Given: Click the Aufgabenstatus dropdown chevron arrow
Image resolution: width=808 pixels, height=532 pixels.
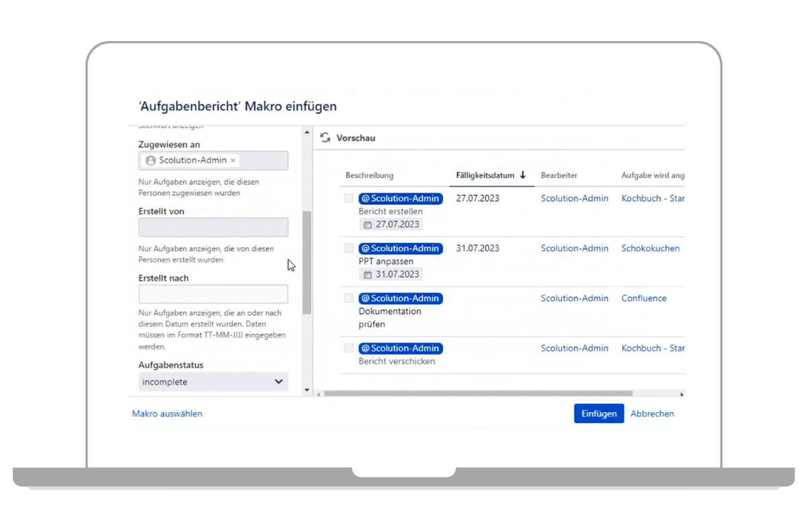Looking at the screenshot, I should pyautogui.click(x=279, y=382).
